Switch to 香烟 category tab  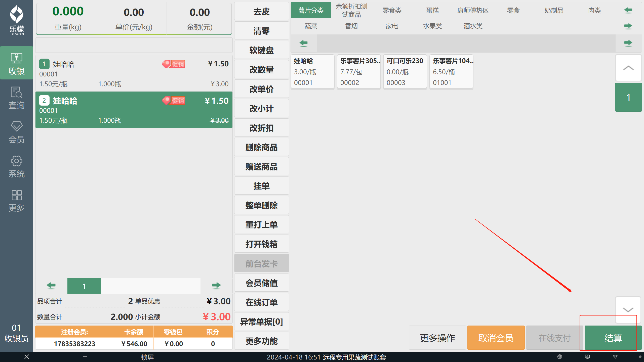pos(351,26)
